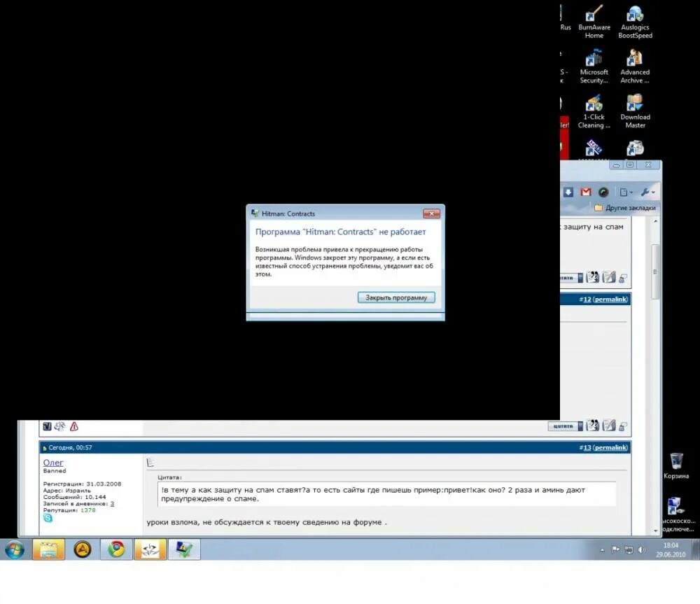This screenshot has width=700, height=604.
Task: Click the 'Цитата:' label in post #13
Action: pyautogui.click(x=169, y=477)
